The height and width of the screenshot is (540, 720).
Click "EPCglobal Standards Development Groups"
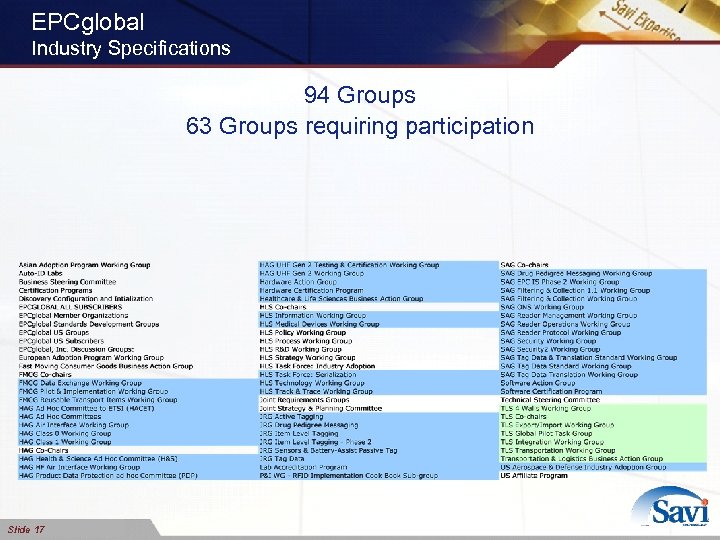(x=89, y=324)
